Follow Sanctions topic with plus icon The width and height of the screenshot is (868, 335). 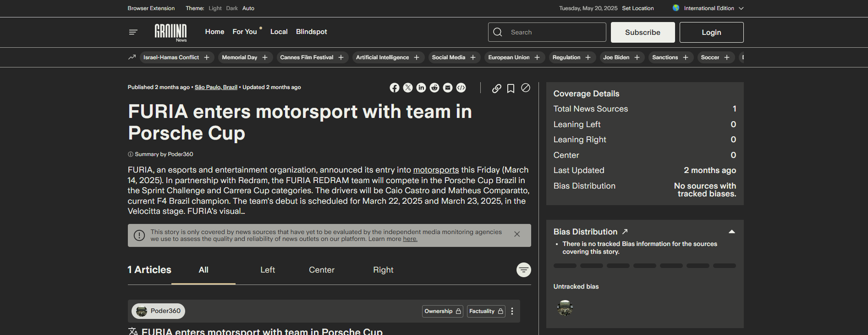pyautogui.click(x=686, y=57)
